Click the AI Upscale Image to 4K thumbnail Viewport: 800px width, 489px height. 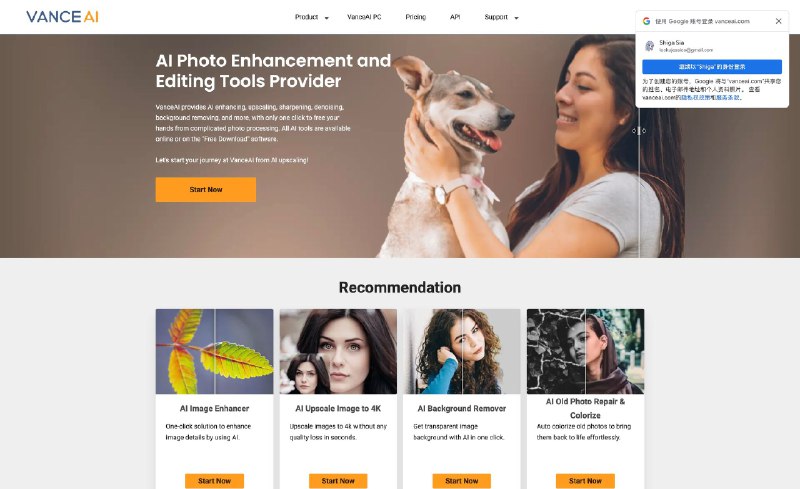(x=338, y=351)
